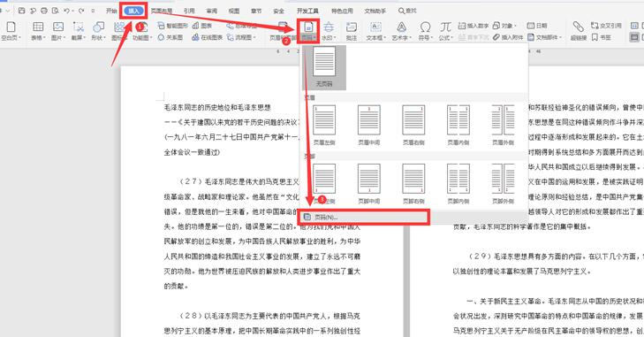The height and width of the screenshot is (337, 644).
Task: Open the 页面布局 (Page Layout) tab
Action: click(x=162, y=11)
